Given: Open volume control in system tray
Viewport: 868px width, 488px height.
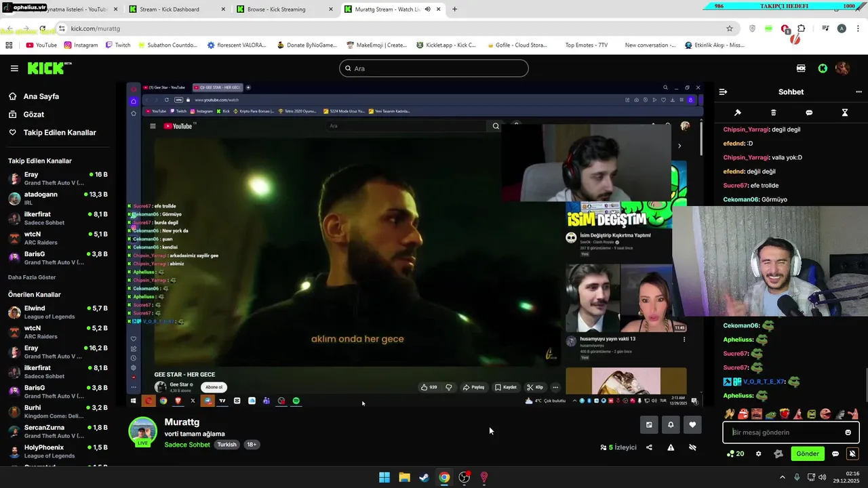Looking at the screenshot, I should pos(823,477).
